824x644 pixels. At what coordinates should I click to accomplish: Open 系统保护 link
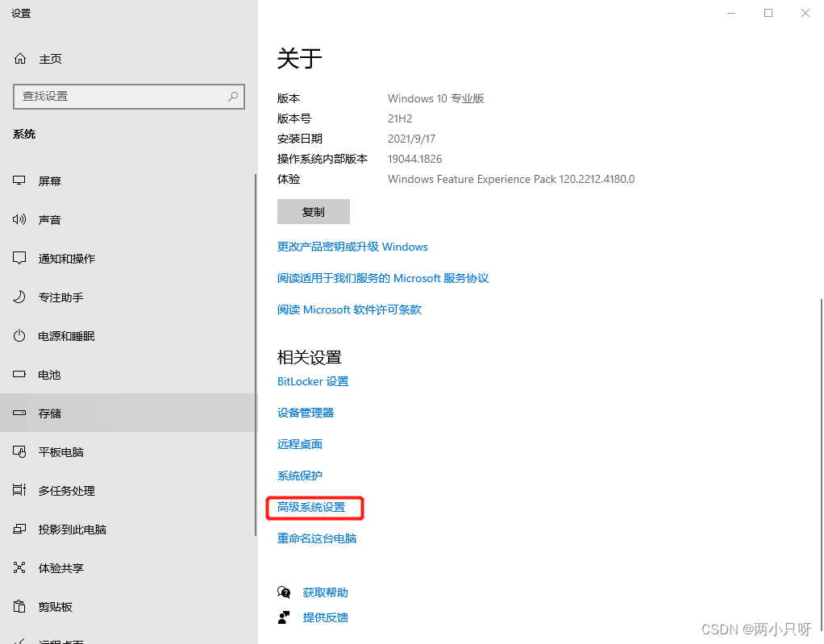pos(300,476)
